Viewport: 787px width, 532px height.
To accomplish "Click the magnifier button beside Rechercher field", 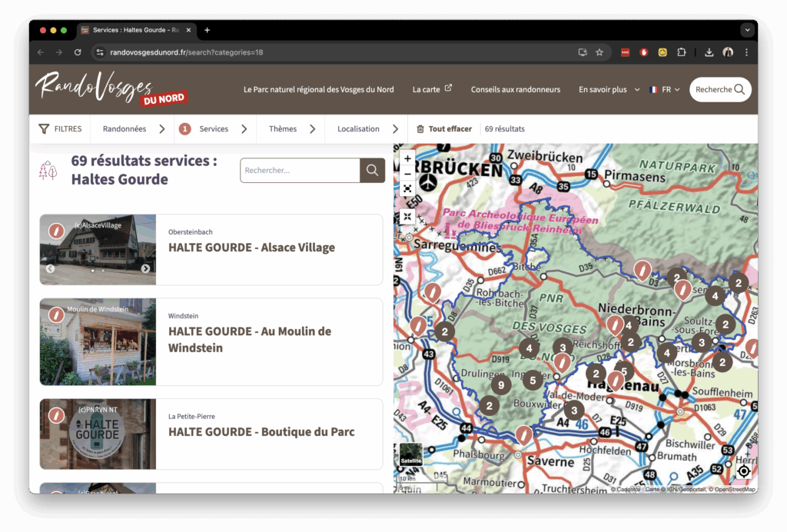I will click(373, 170).
